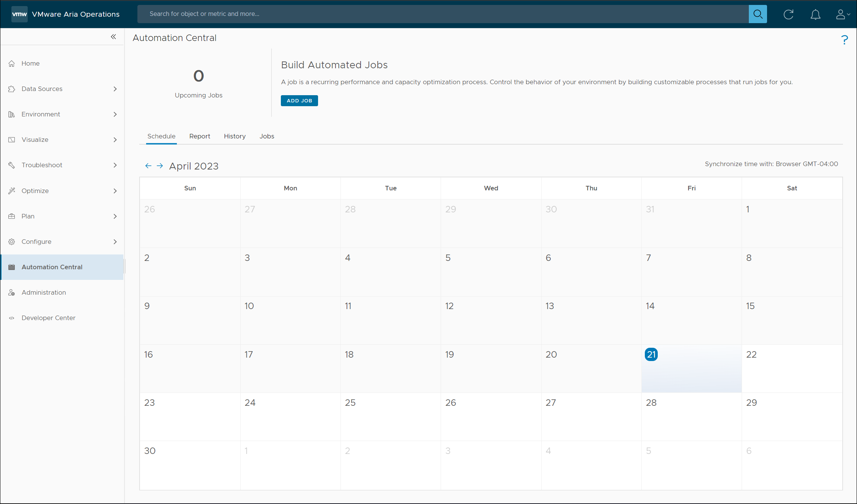
Task: Collapse the left navigation sidebar
Action: [x=113, y=37]
